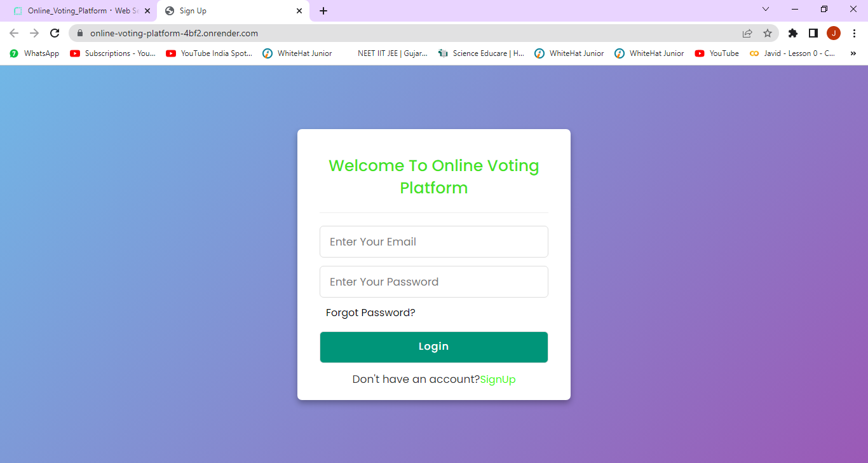Open Chrome's three-dot menu
The height and width of the screenshot is (463, 868).
[x=854, y=33]
